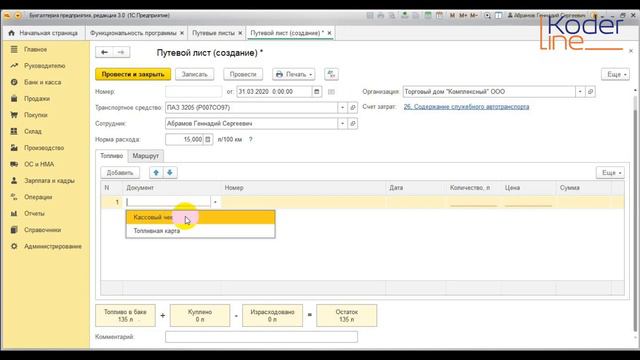Open the Производство section

44,148
